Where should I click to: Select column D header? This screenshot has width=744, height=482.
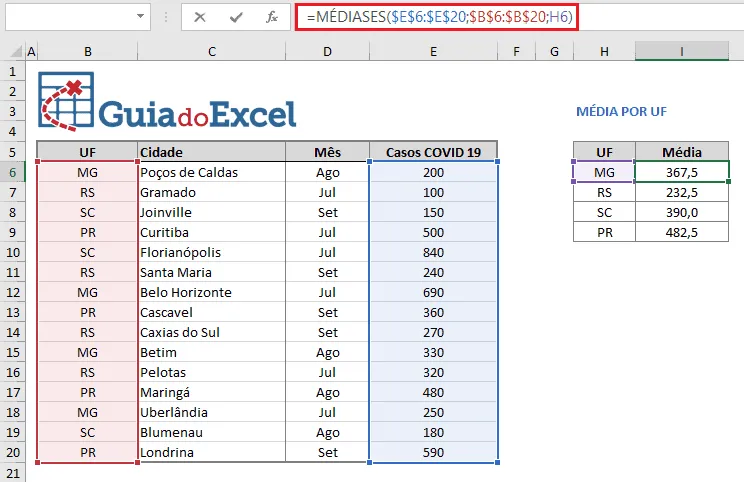tap(327, 52)
